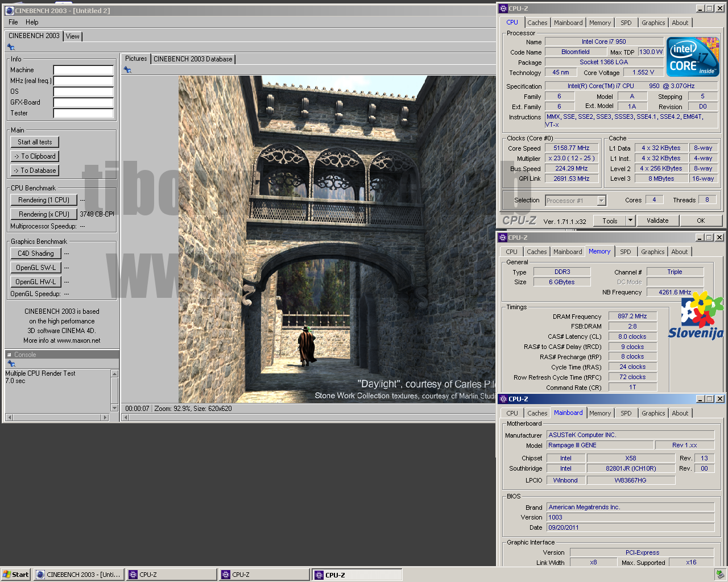The height and width of the screenshot is (582, 728).
Task: Run Rendering (1 CPU) benchmark
Action: click(x=44, y=200)
